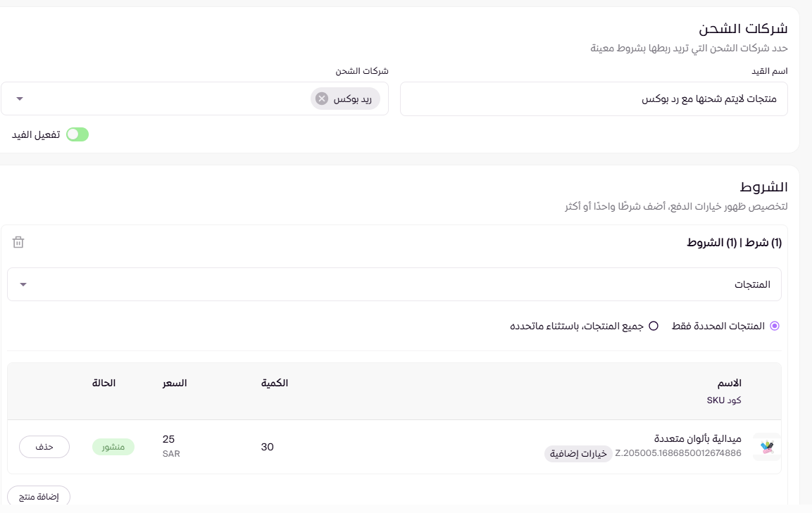Click the الاسم column header
Viewport: 812px width, 513px height.
coord(729,383)
